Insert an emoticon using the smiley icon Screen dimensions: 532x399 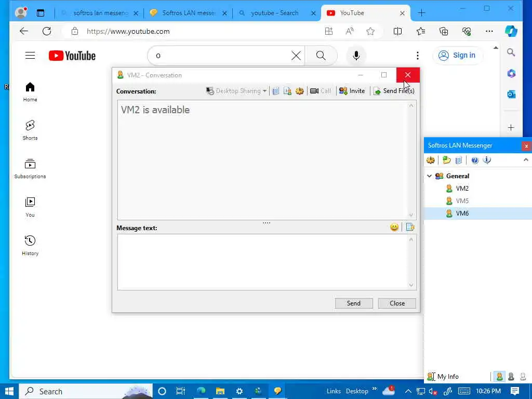(x=394, y=228)
